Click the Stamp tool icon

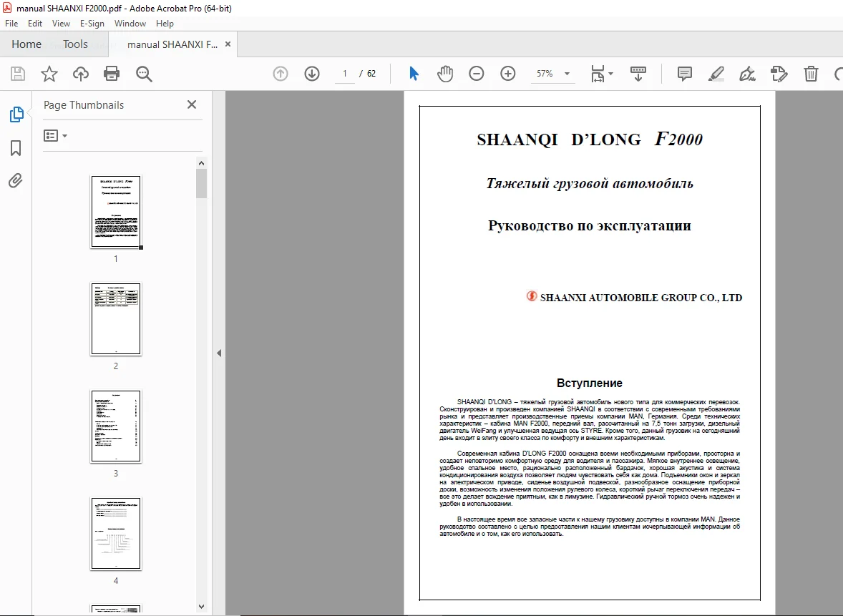point(779,74)
